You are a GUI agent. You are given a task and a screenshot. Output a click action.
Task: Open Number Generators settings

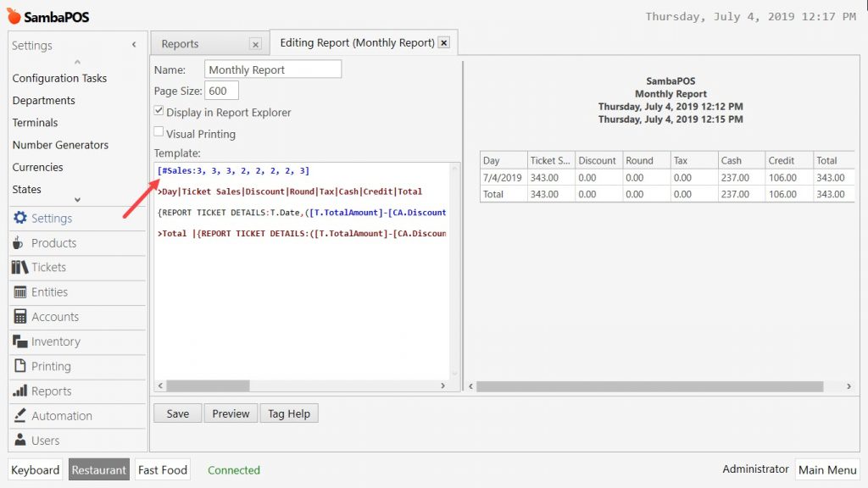click(x=60, y=144)
